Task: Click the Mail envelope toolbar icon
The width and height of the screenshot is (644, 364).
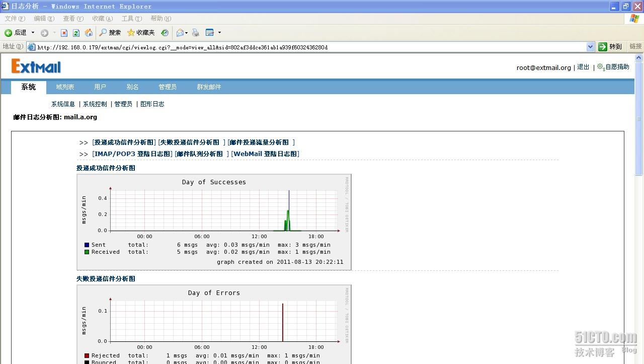Action: click(180, 33)
